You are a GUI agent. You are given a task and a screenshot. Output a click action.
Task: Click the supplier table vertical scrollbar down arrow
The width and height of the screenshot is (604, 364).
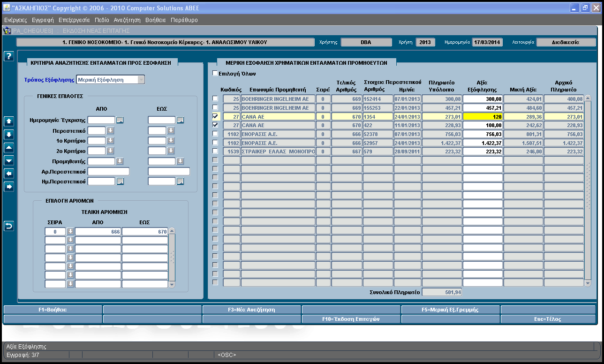tap(588, 283)
